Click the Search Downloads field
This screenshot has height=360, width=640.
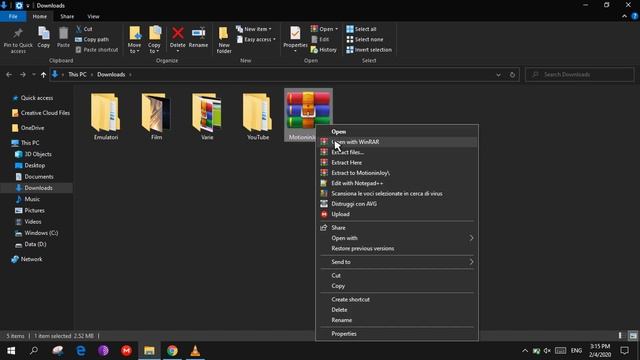pyautogui.click(x=580, y=75)
